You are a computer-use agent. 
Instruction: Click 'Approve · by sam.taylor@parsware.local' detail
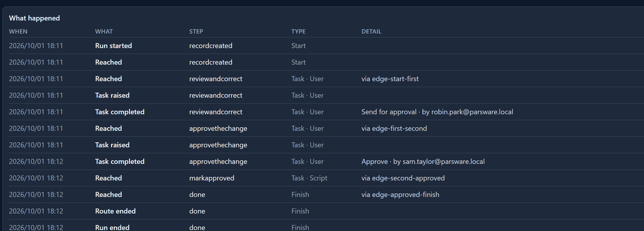point(423,161)
